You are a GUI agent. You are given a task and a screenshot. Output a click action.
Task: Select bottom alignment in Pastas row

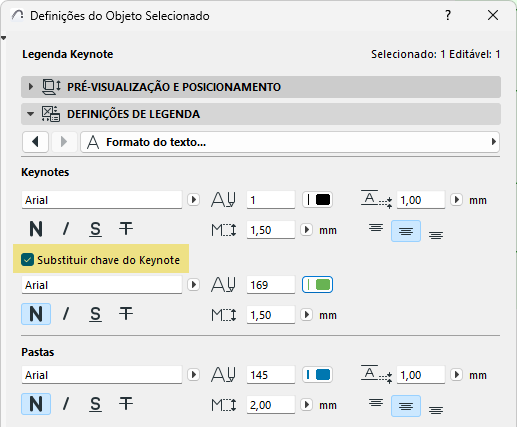tap(436, 410)
